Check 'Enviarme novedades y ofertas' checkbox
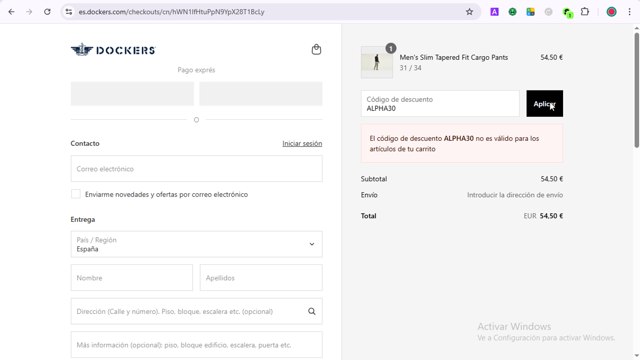The image size is (640, 360). tap(76, 194)
